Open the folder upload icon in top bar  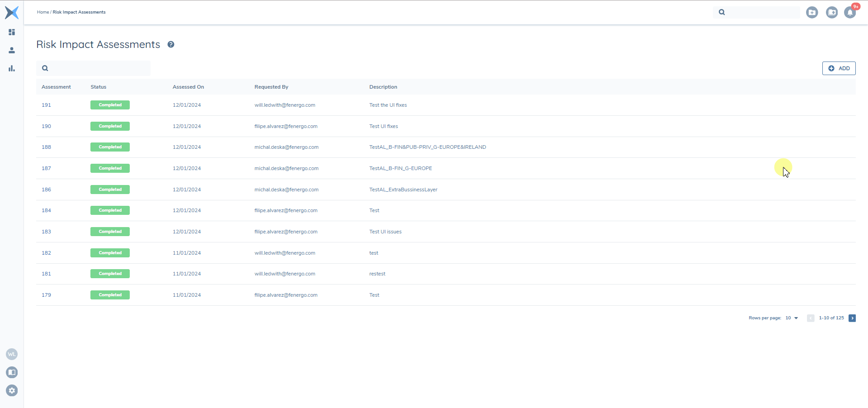point(832,12)
